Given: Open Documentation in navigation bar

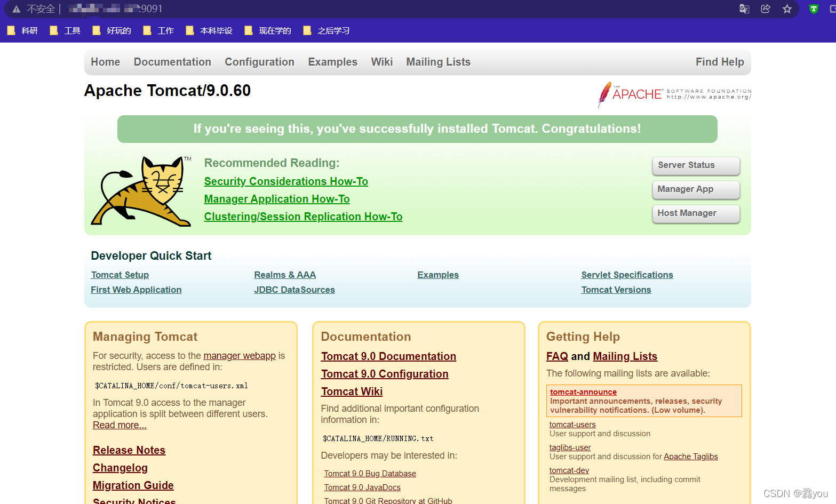Looking at the screenshot, I should pyautogui.click(x=172, y=62).
